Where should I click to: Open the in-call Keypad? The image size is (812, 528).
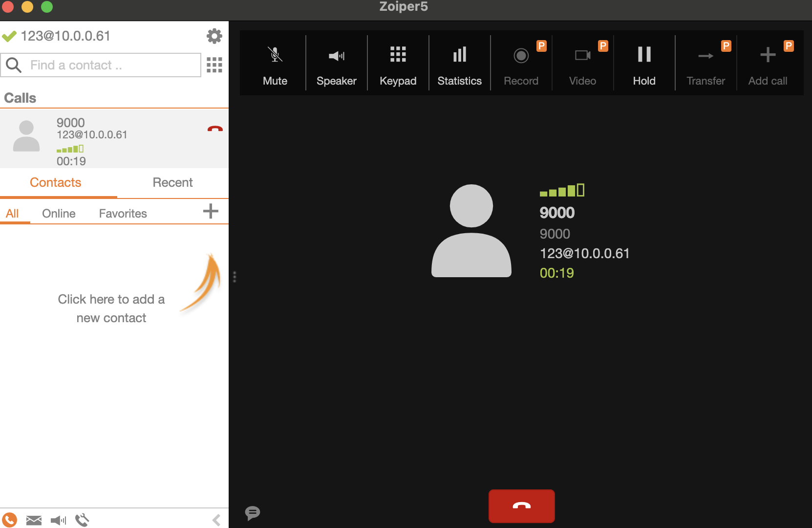coord(398,64)
